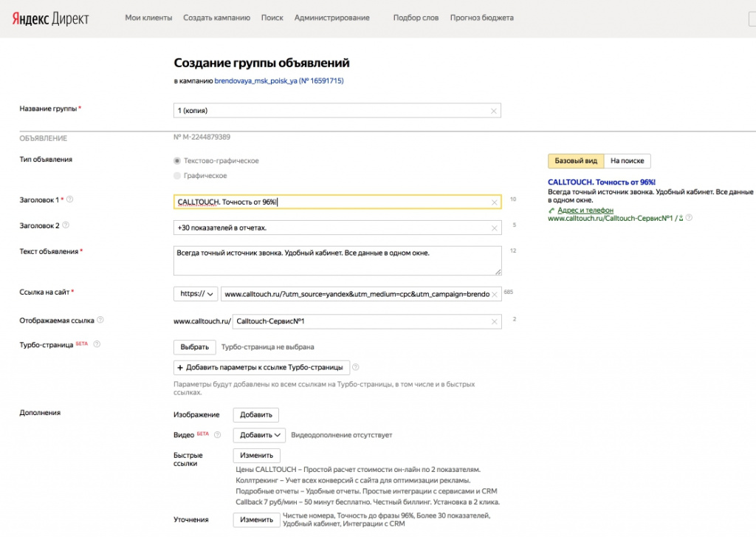The image size is (756, 537).
Task: Select Текстово-графическое ad type
Action: (177, 161)
